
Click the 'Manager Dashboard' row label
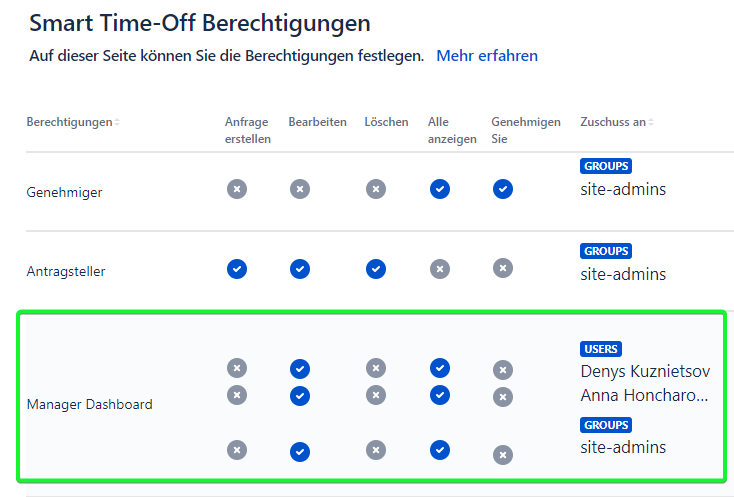tap(89, 405)
